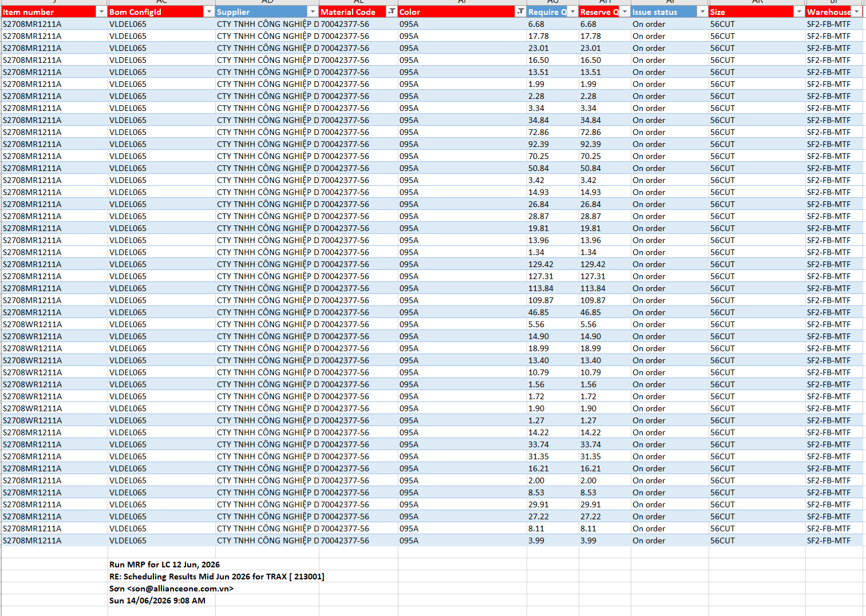
Task: Select the Reserve Q cell showing 1.99
Action: 604,84
